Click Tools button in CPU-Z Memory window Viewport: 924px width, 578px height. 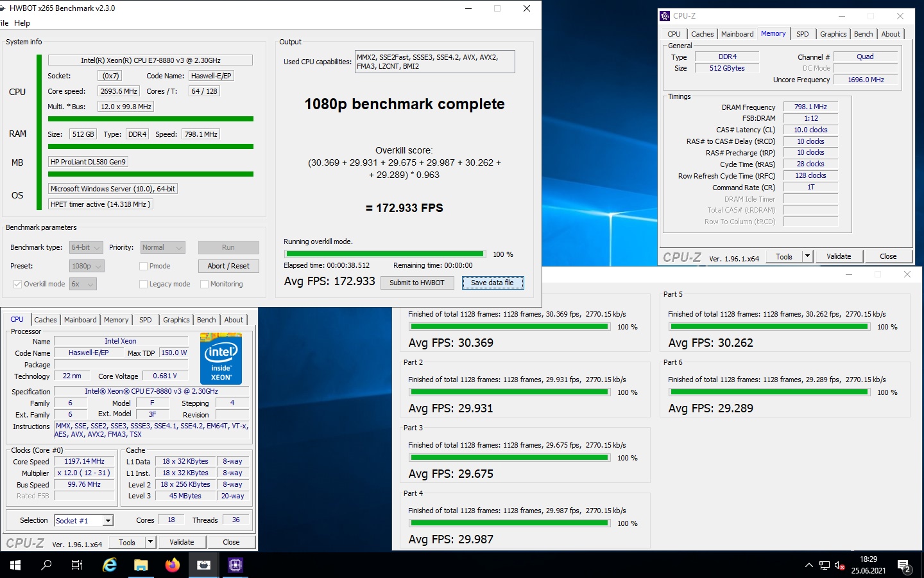(x=784, y=256)
